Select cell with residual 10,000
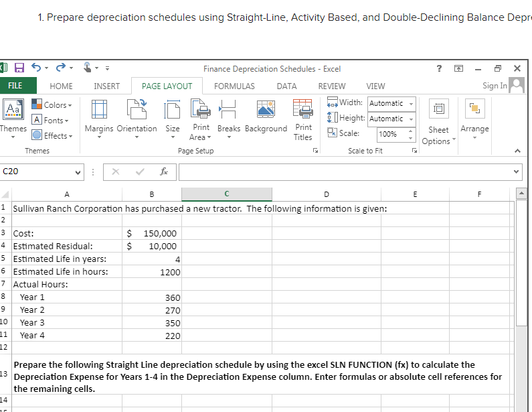The width and height of the screenshot is (532, 412). 152,247
